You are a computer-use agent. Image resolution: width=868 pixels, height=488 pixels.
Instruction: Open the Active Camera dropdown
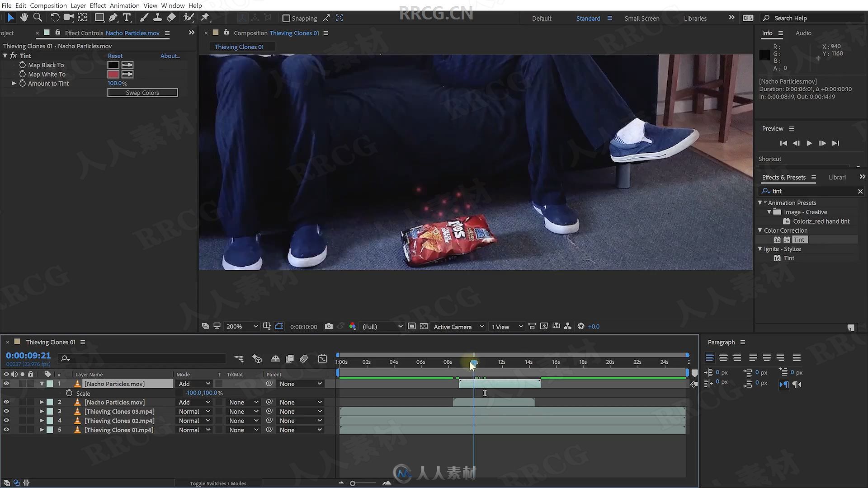458,326
